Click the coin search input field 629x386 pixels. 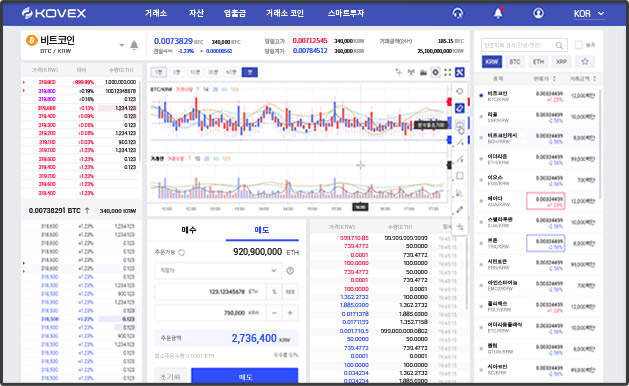(524, 45)
